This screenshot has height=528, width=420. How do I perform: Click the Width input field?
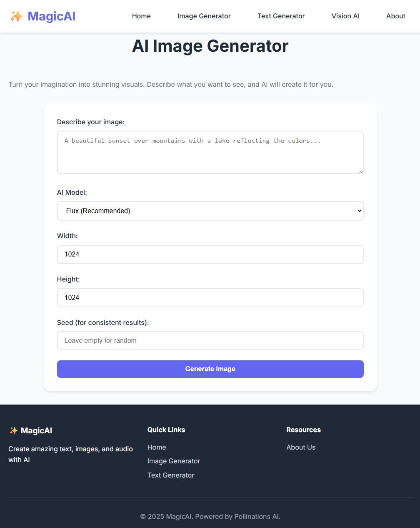pos(210,254)
